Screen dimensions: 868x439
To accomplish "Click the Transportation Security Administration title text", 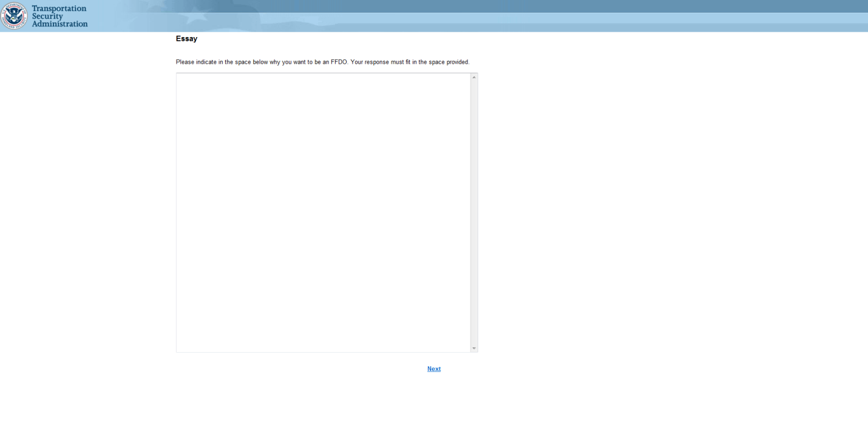I will point(59,16).
